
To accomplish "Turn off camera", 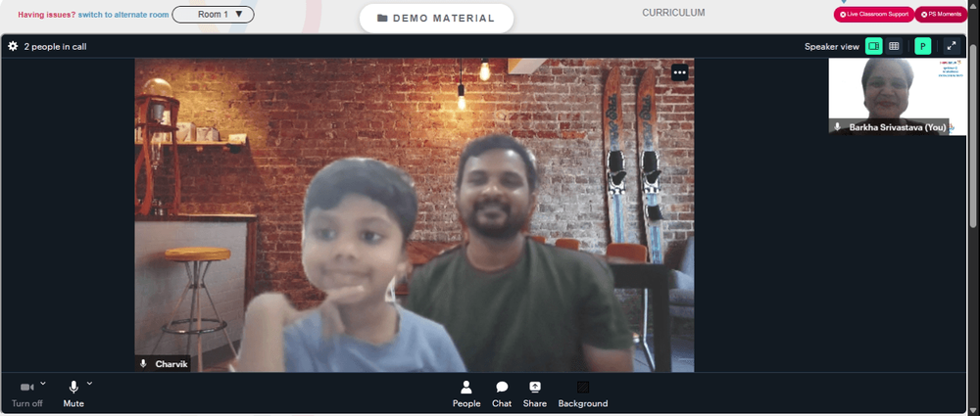I will tap(27, 394).
